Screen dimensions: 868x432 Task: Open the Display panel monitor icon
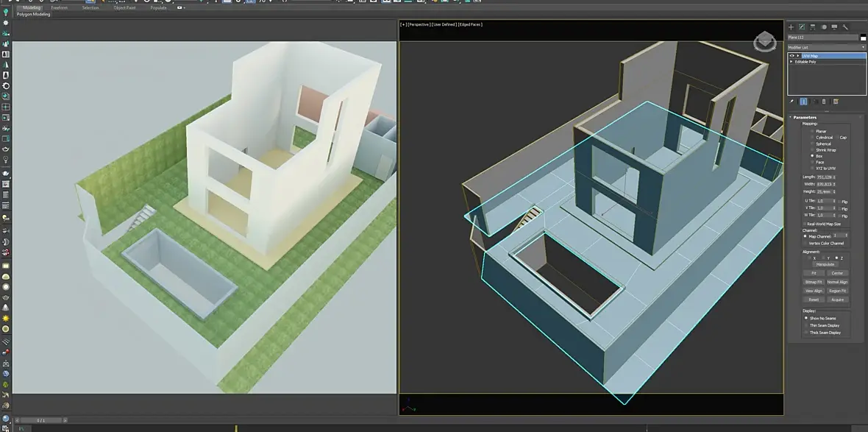[834, 27]
